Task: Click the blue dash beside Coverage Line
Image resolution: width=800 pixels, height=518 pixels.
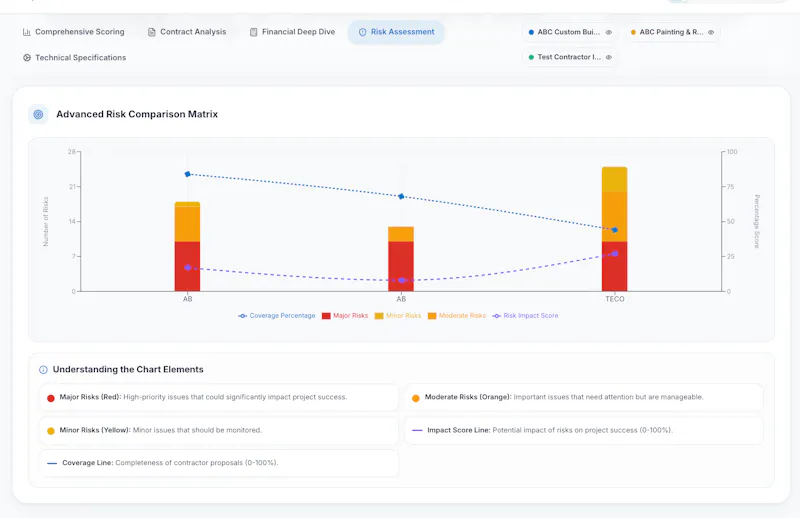Action: click(x=52, y=463)
